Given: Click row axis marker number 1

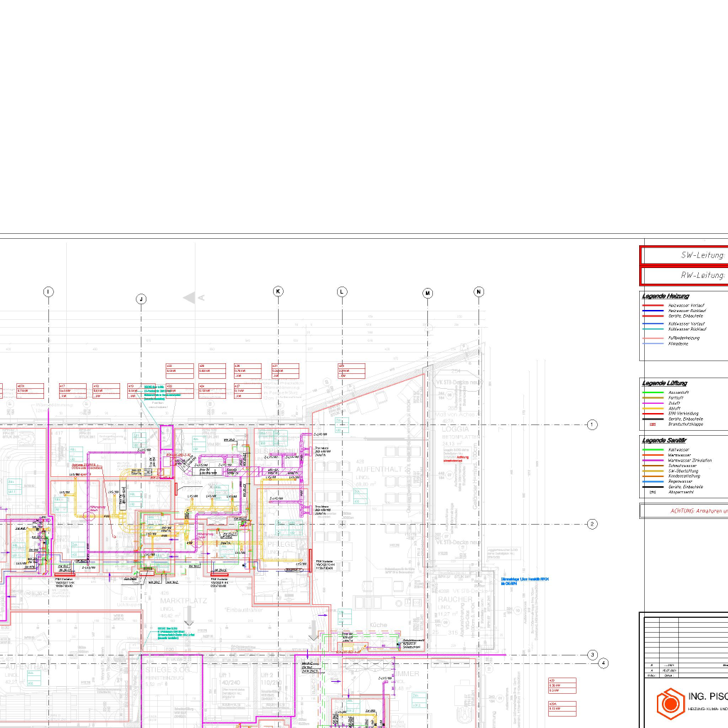Looking at the screenshot, I should (x=592, y=424).
